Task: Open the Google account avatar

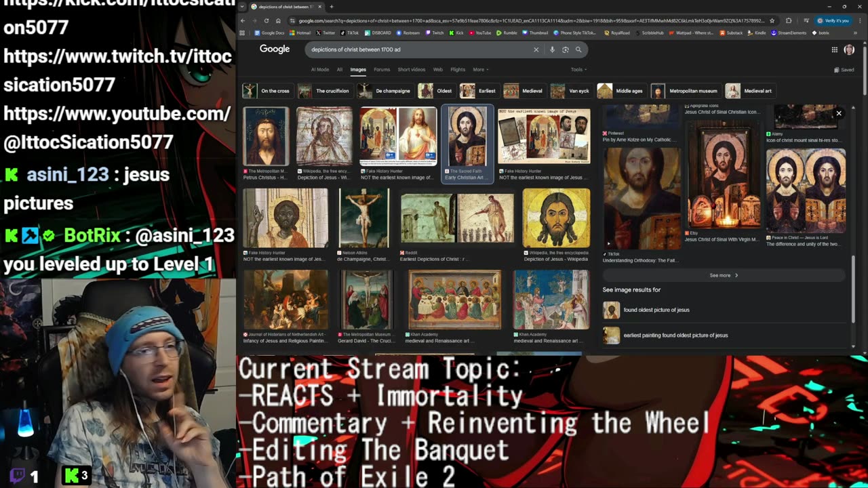Action: pos(849,49)
